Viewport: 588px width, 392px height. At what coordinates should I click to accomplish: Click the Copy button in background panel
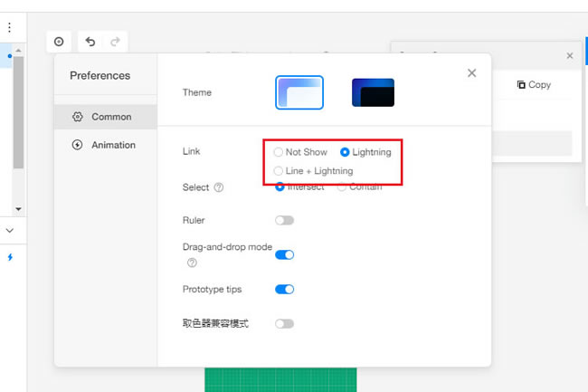pyautogui.click(x=534, y=85)
